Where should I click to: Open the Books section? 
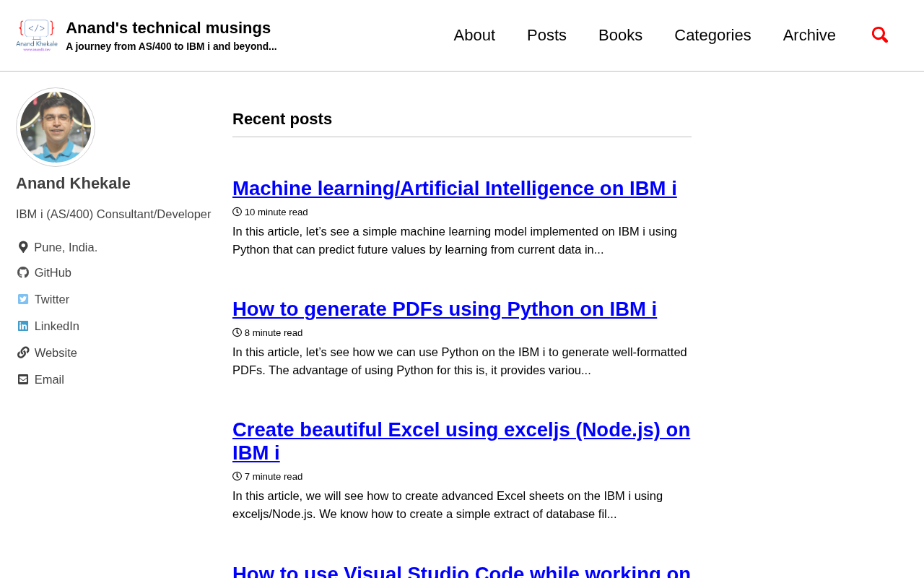[x=620, y=35]
